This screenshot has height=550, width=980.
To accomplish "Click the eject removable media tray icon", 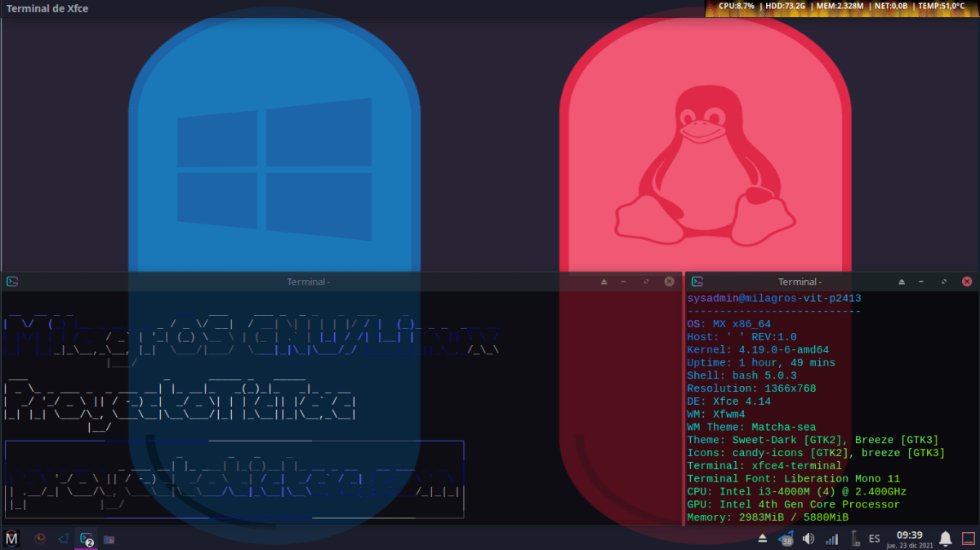I will click(762, 539).
